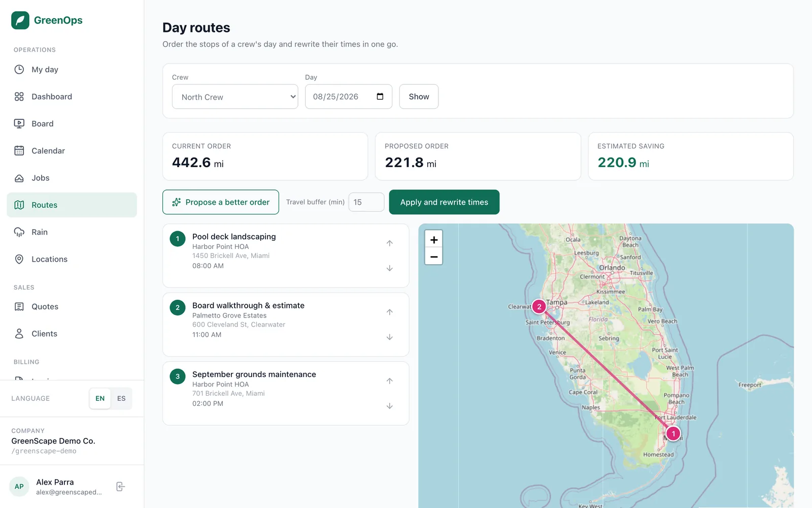812x508 pixels.
Task: Open Quotes in sidebar
Action: pyautogui.click(x=72, y=306)
